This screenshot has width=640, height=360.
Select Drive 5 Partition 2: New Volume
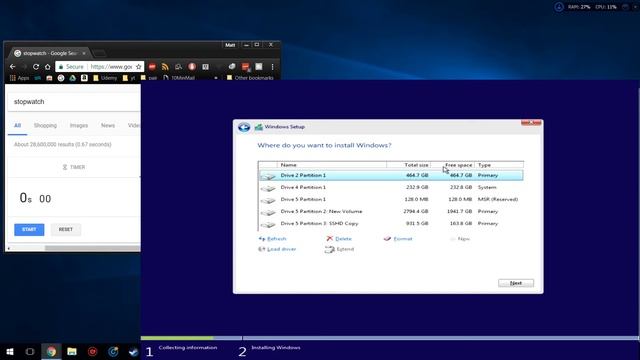(x=391, y=211)
